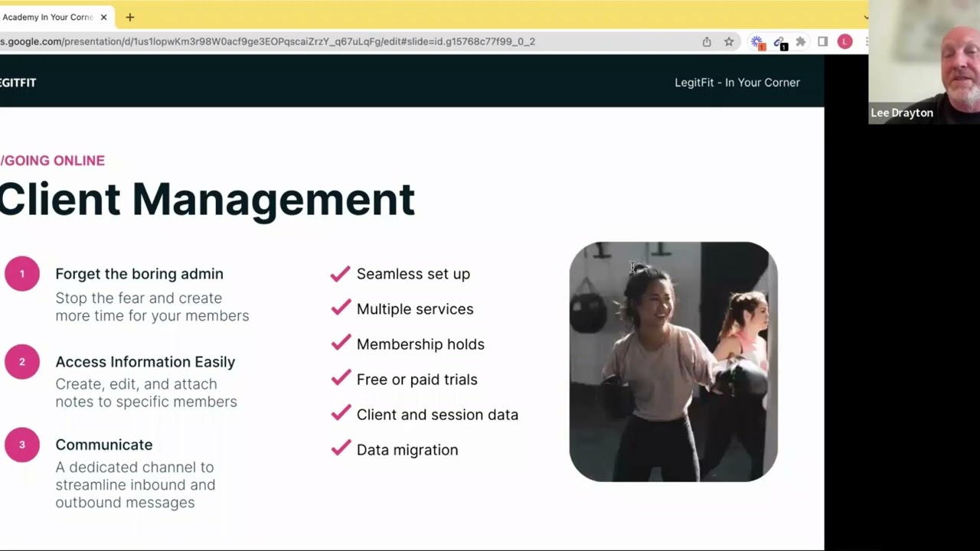The height and width of the screenshot is (551, 980).
Task: Open the chain-link extension icon
Action: (779, 42)
